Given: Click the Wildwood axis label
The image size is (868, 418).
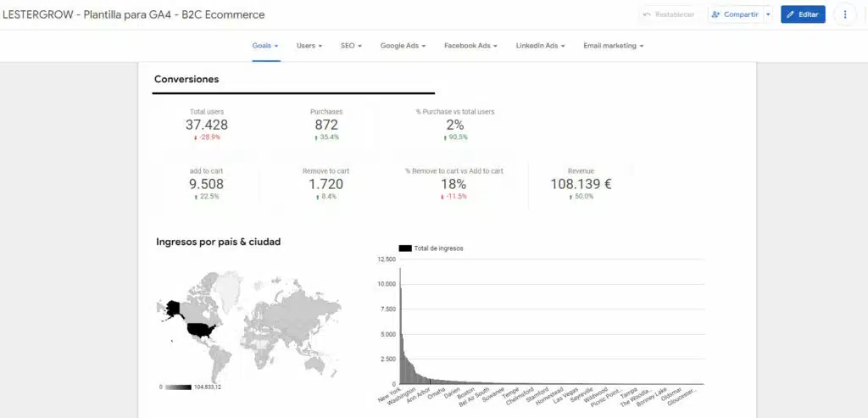Looking at the screenshot, I should click(x=598, y=396).
